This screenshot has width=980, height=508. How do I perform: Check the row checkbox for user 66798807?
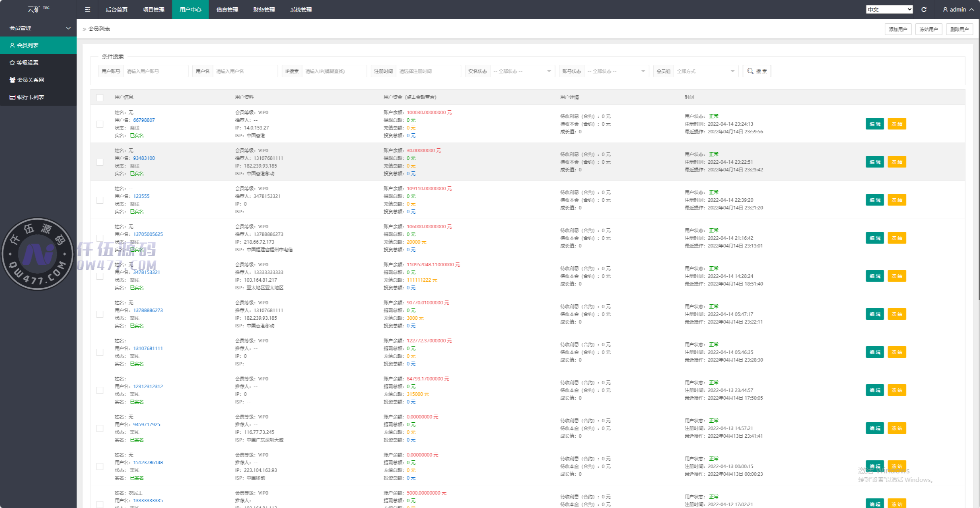100,124
